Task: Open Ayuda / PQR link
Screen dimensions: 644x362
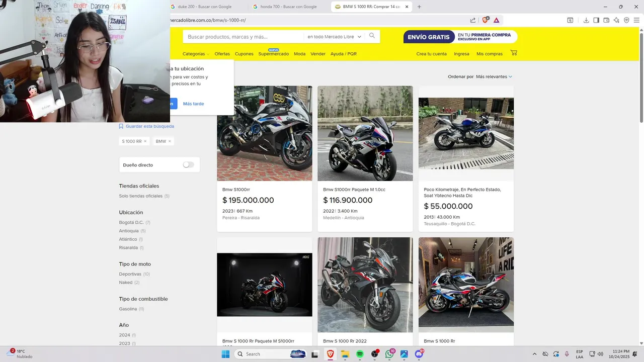Action: [x=344, y=54]
